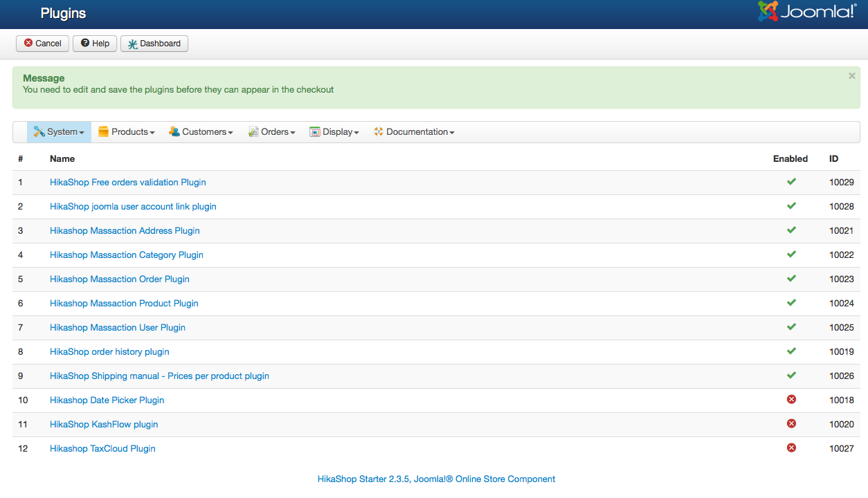This screenshot has height=498, width=868.
Task: Open Hikashop Massaction User Plugin
Action: [x=118, y=328]
